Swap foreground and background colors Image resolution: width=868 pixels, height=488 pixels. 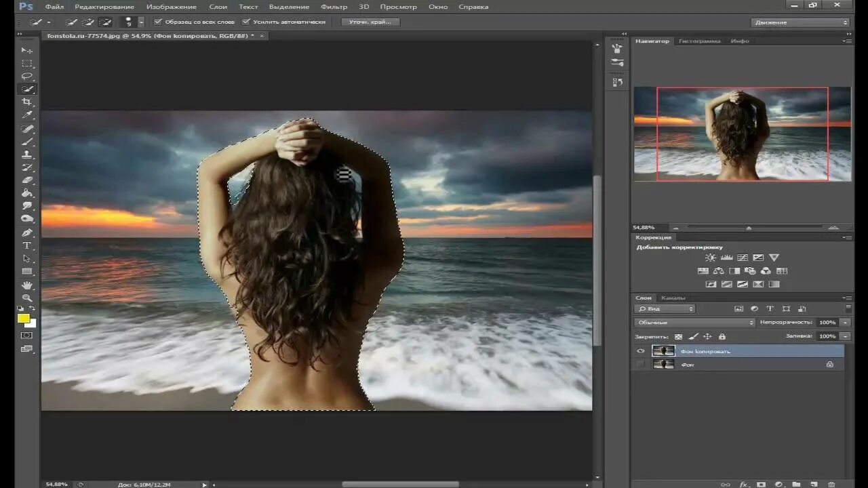point(33,309)
